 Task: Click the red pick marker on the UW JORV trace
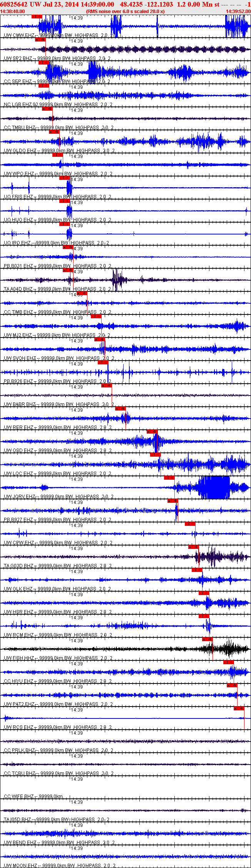tap(169, 478)
